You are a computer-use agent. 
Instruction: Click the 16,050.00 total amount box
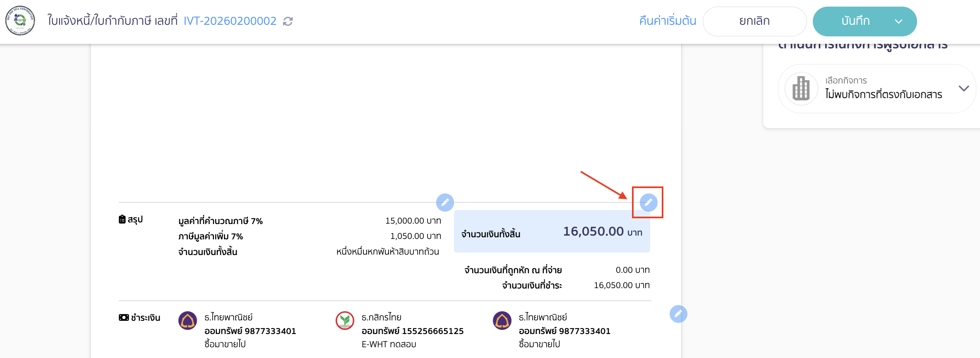pyautogui.click(x=552, y=232)
